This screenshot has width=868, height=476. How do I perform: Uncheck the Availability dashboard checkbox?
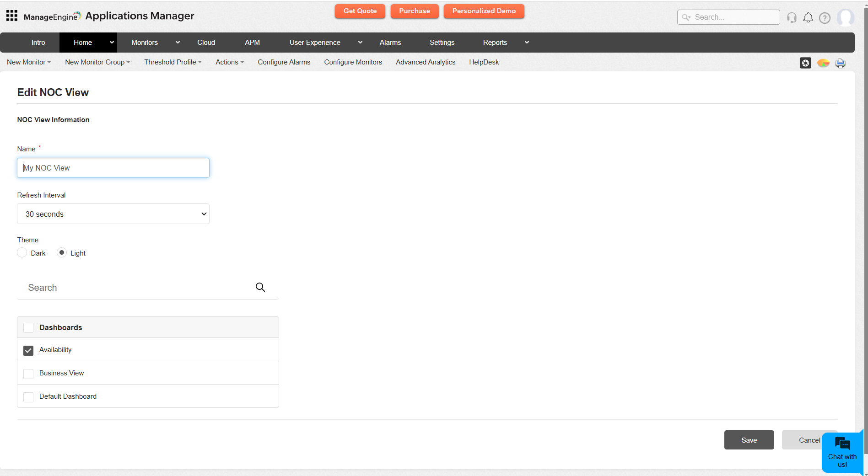point(28,350)
